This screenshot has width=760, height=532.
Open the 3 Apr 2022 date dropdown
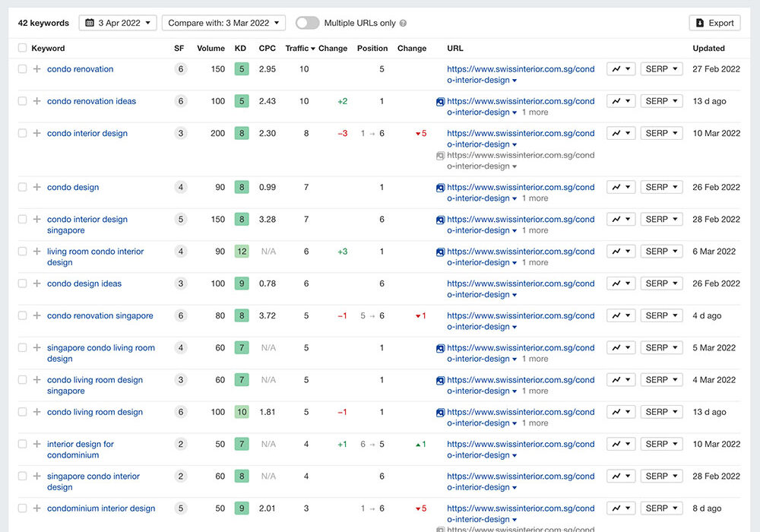coord(118,23)
